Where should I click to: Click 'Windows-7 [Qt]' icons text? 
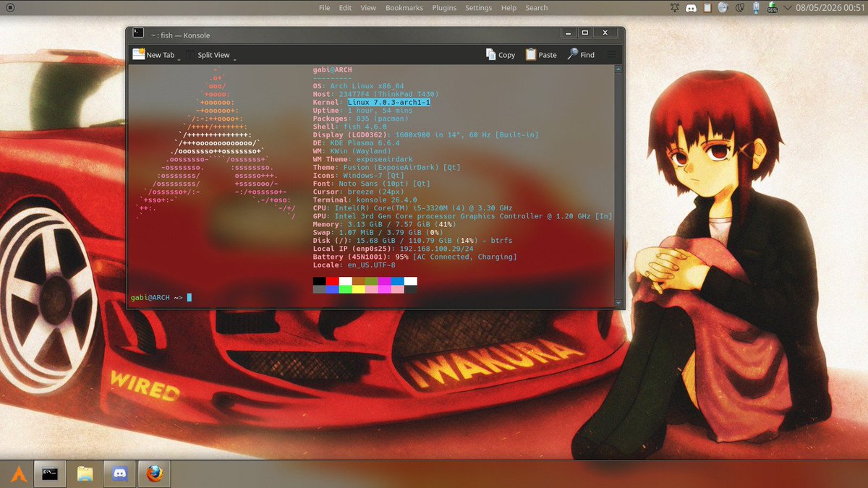point(373,176)
